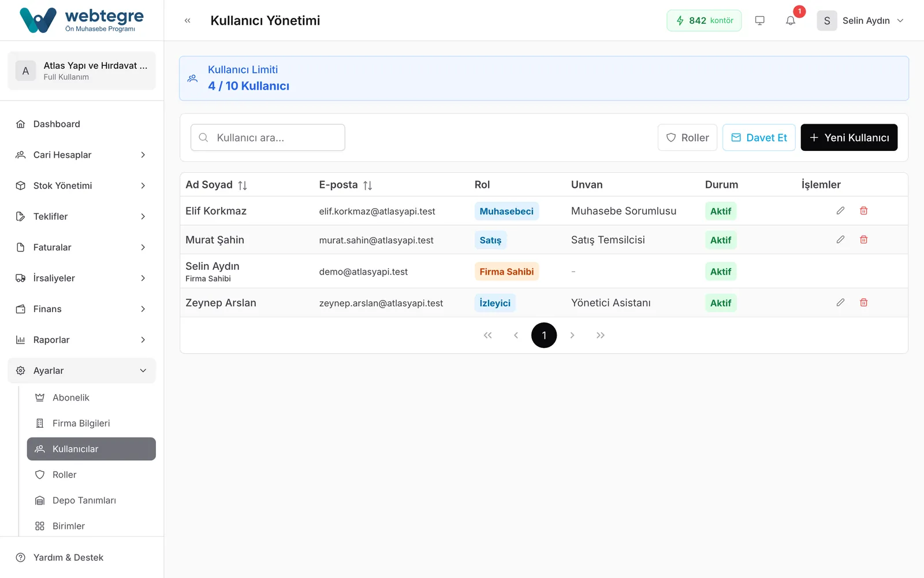Expand Cari Hesaplar menu
924x578 pixels.
tap(82, 155)
